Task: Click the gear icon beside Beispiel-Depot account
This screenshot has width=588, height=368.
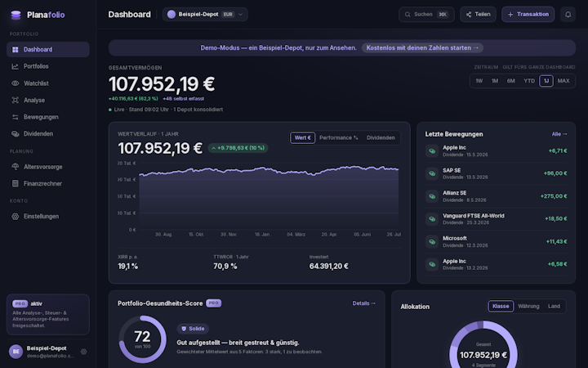Action: click(83, 352)
